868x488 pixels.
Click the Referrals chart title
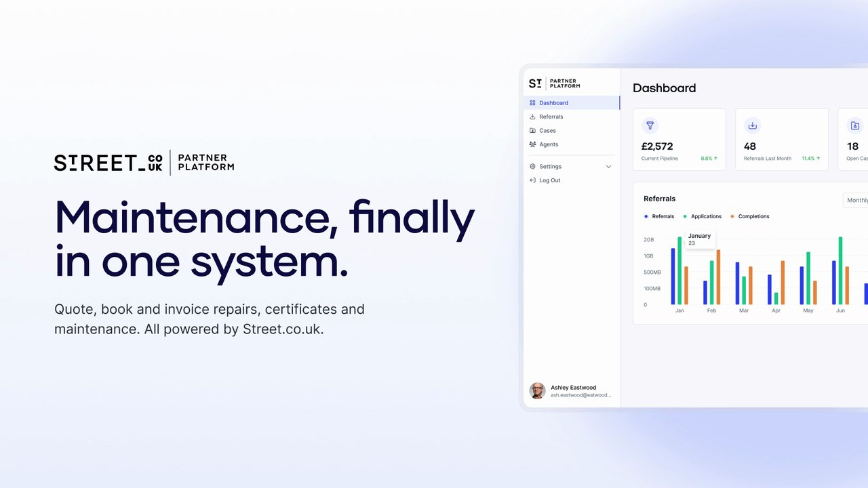tap(660, 199)
